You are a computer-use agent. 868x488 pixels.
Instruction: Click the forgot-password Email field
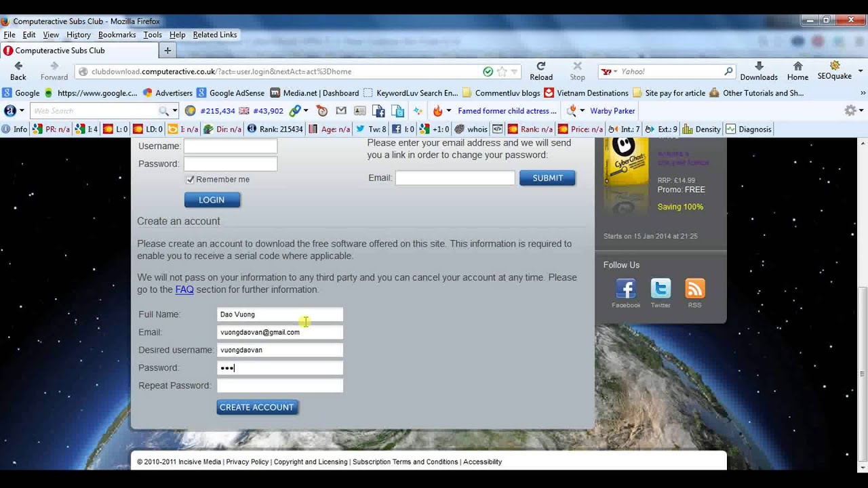click(x=455, y=178)
